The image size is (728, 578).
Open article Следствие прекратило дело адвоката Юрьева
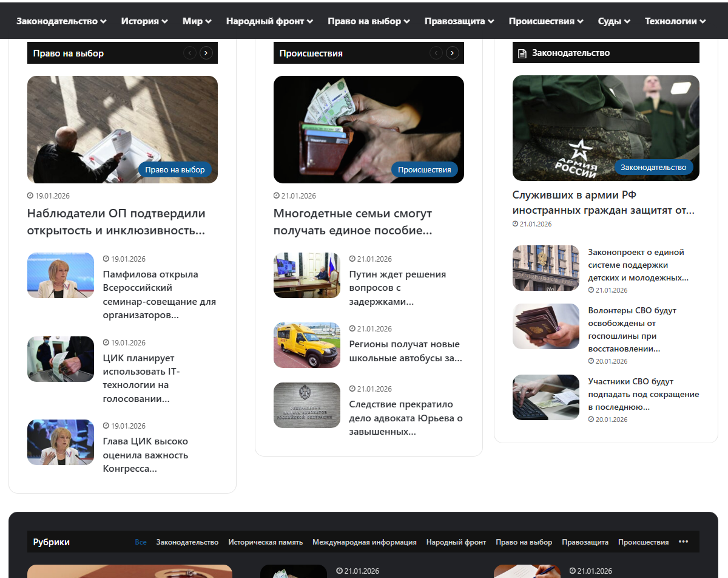click(406, 418)
